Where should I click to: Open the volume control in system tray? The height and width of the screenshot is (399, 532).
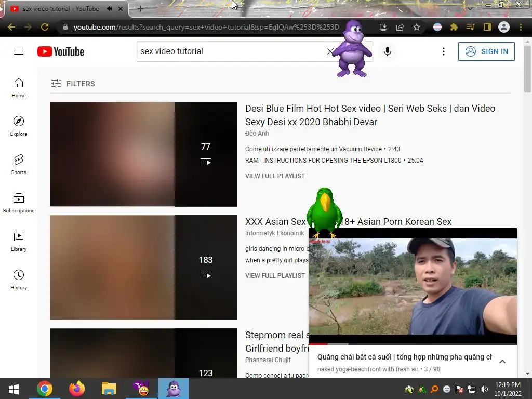pyautogui.click(x=484, y=389)
